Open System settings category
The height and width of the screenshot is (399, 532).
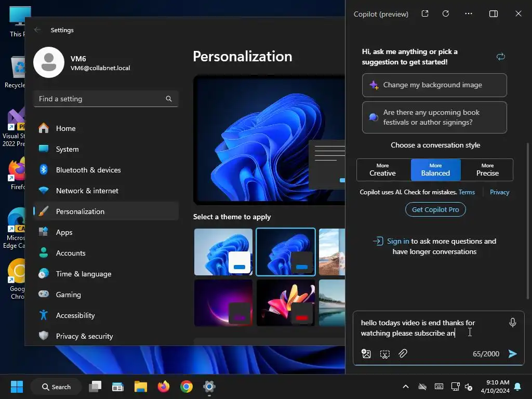click(x=106, y=149)
